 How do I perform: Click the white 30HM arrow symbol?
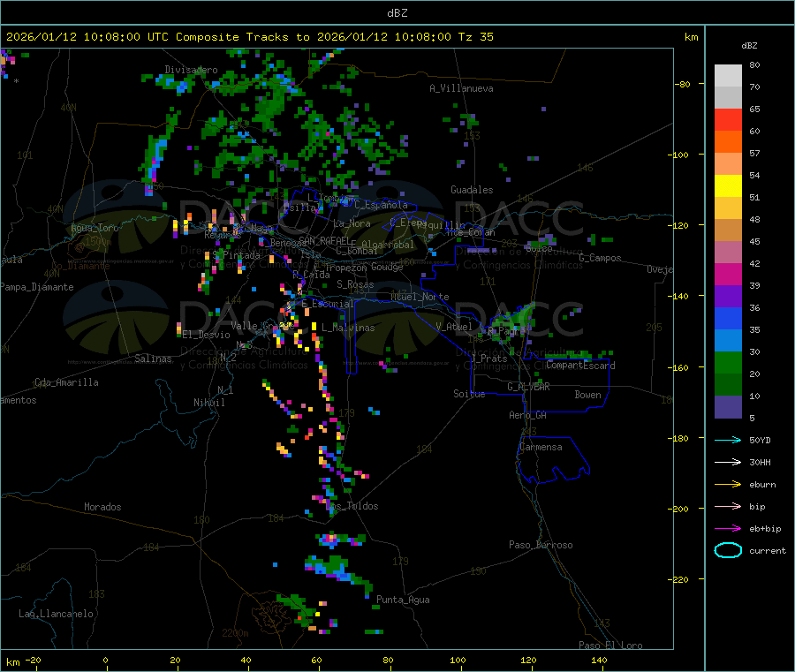[728, 462]
